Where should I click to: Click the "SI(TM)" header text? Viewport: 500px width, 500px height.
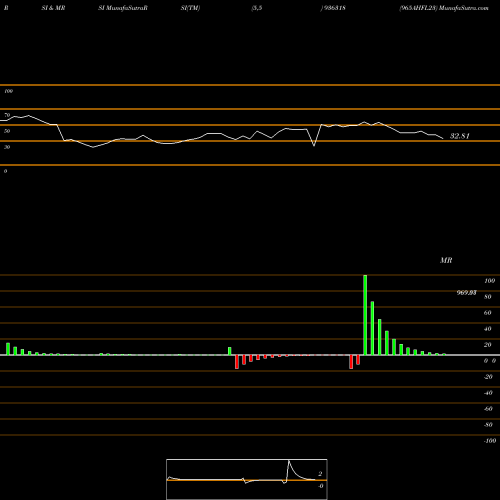(190, 8)
